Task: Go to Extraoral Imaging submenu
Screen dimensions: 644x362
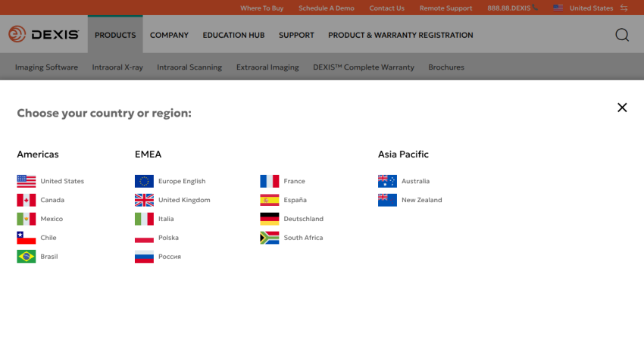Action: (x=267, y=67)
